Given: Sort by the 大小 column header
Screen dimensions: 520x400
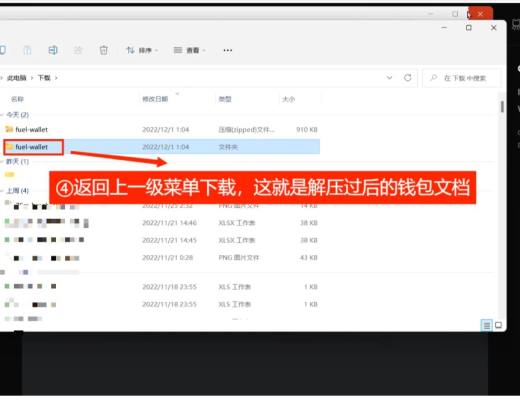Looking at the screenshot, I should pos(288,99).
